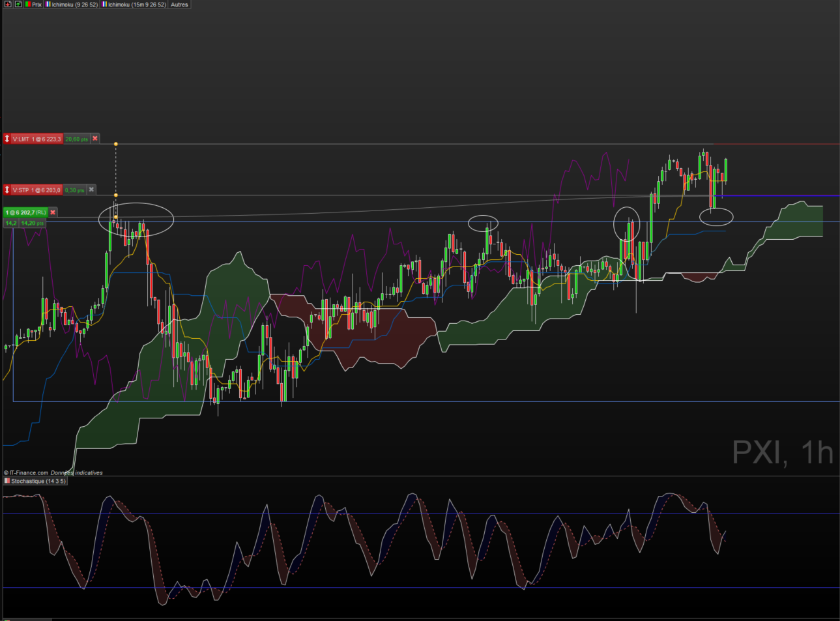Open the Autres menu
This screenshot has height=621, width=840.
pyautogui.click(x=179, y=4)
